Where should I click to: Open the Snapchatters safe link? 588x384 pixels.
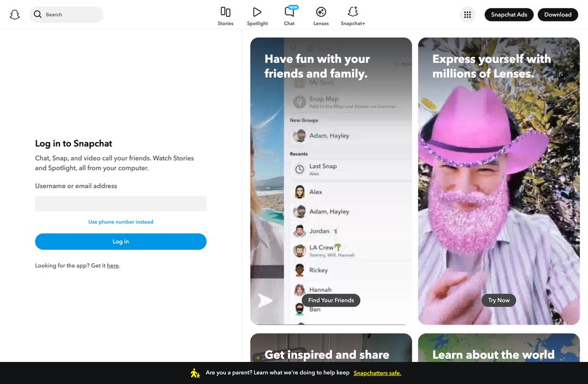[x=377, y=373]
